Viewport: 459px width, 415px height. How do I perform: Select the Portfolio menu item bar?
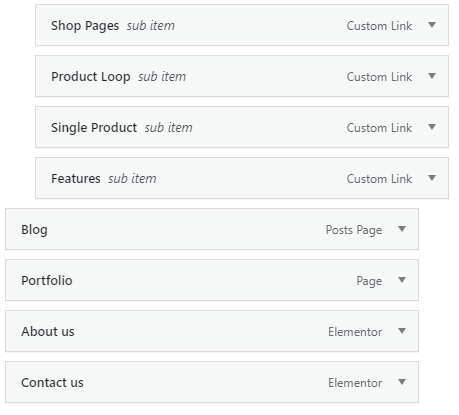[x=212, y=280]
